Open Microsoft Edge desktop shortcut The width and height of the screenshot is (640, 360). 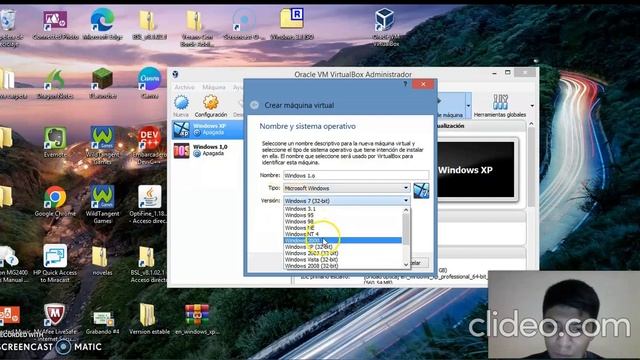pyautogui.click(x=102, y=24)
